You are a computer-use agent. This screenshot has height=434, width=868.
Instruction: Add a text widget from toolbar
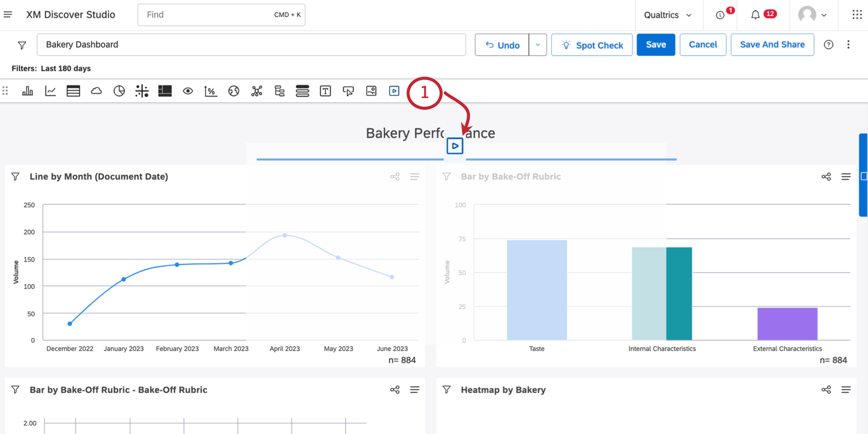tap(325, 91)
